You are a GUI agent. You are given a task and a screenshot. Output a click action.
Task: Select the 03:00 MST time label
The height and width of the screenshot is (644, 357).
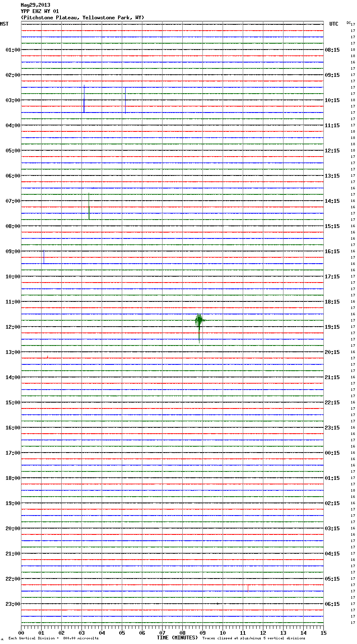point(13,100)
